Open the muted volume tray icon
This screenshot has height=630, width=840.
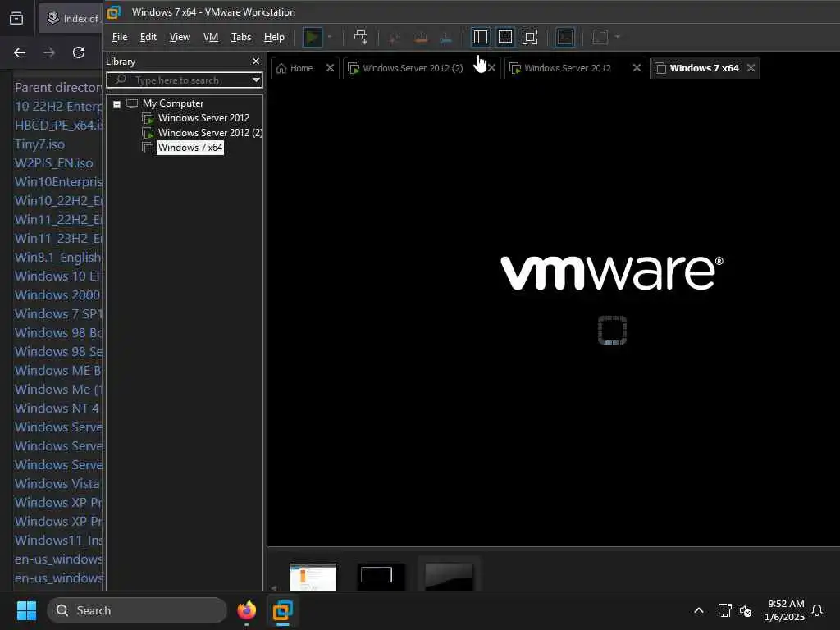pos(745,610)
